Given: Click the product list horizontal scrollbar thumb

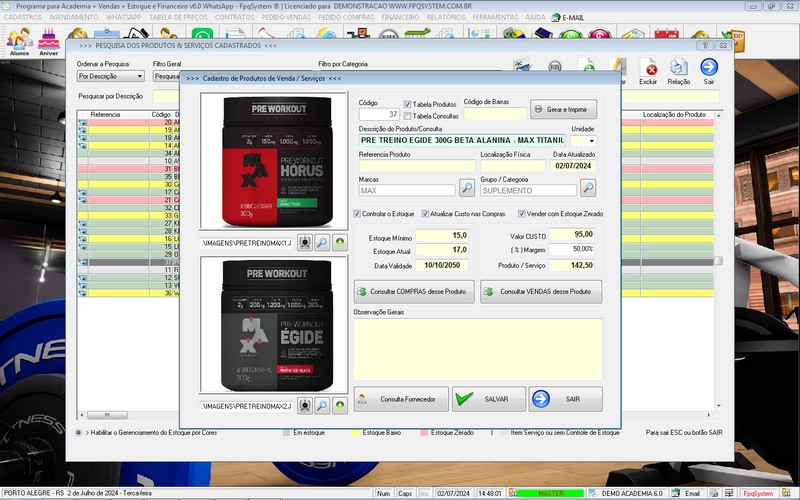Looking at the screenshot, I should [107, 415].
